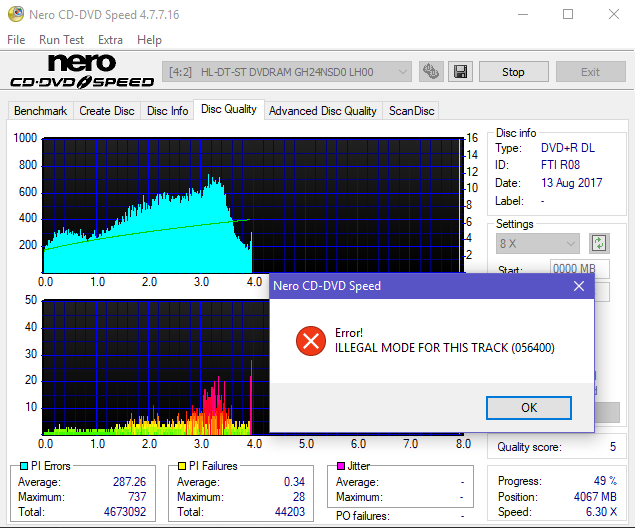This screenshot has width=635, height=528.
Task: Click the Position value 4067 MB
Action: tap(595, 496)
